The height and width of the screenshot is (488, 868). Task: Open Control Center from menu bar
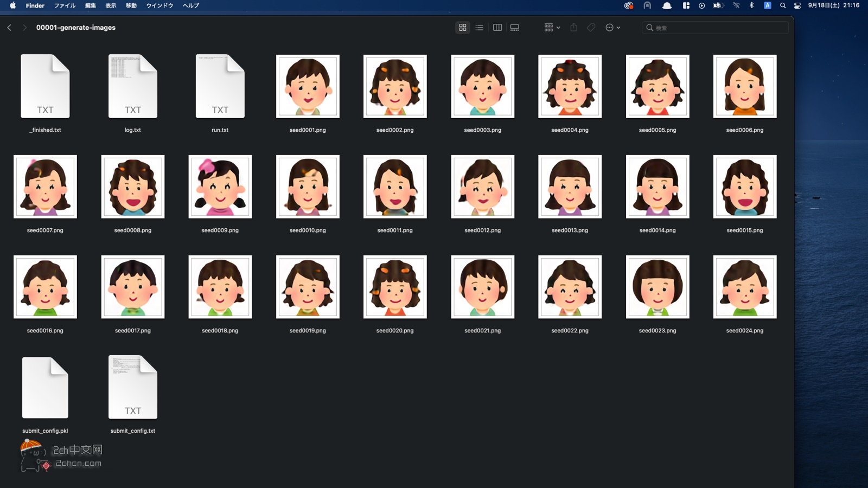tap(797, 5)
